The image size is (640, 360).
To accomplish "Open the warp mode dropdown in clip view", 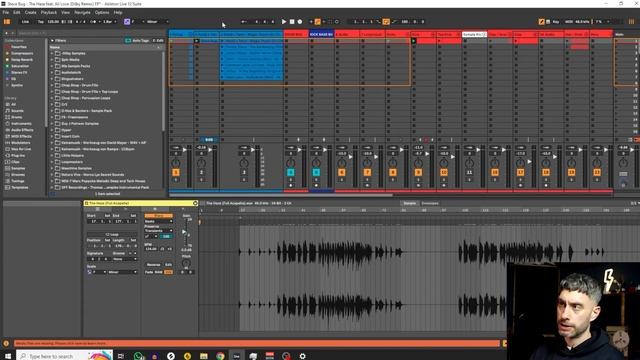I will pos(158,221).
